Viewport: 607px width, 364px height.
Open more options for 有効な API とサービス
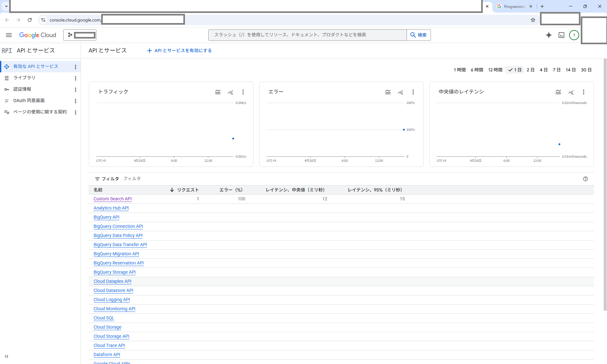click(x=75, y=67)
